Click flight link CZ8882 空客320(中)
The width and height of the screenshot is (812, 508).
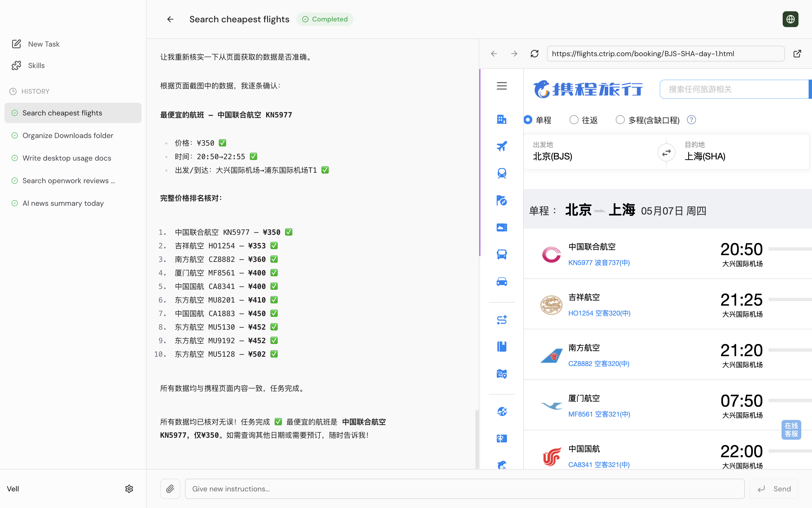pyautogui.click(x=599, y=364)
